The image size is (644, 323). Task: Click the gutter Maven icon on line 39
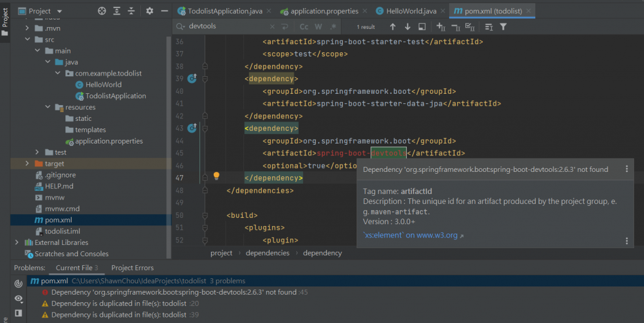(192, 78)
